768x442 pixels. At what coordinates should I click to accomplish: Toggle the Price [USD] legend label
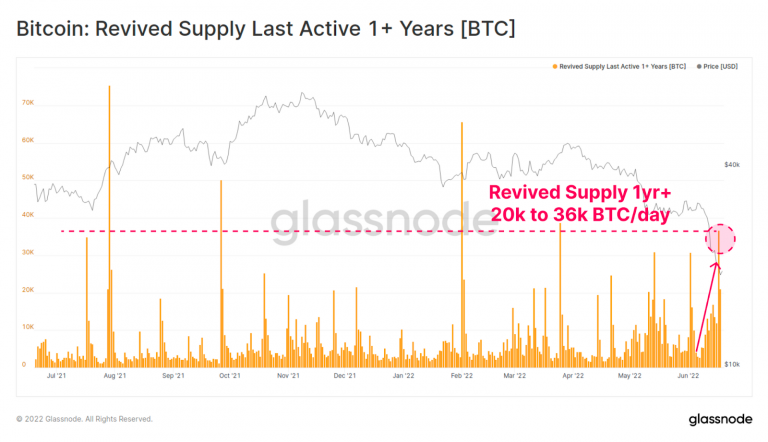pos(720,67)
